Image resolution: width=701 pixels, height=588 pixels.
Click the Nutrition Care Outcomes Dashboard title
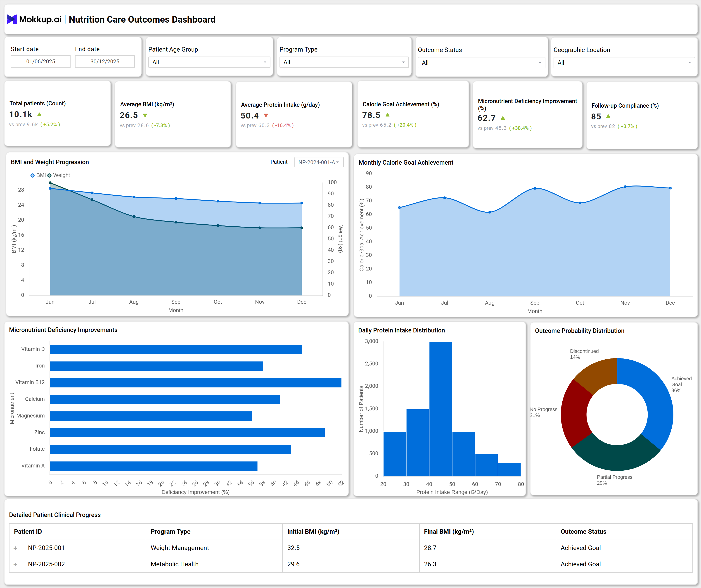pos(142,19)
